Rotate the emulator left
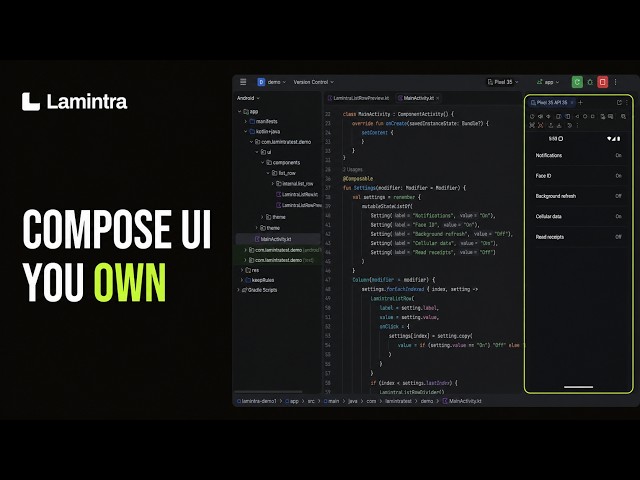 (x=559, y=116)
